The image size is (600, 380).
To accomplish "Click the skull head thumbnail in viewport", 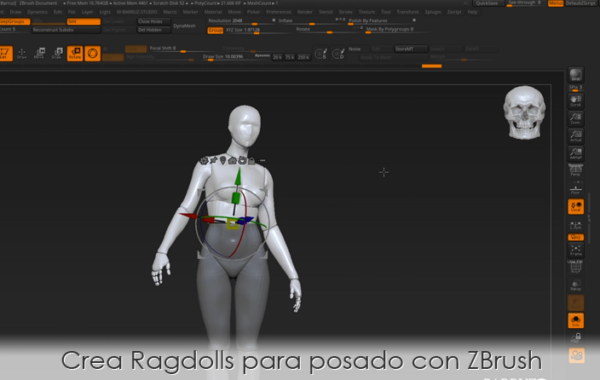I will point(524,112).
